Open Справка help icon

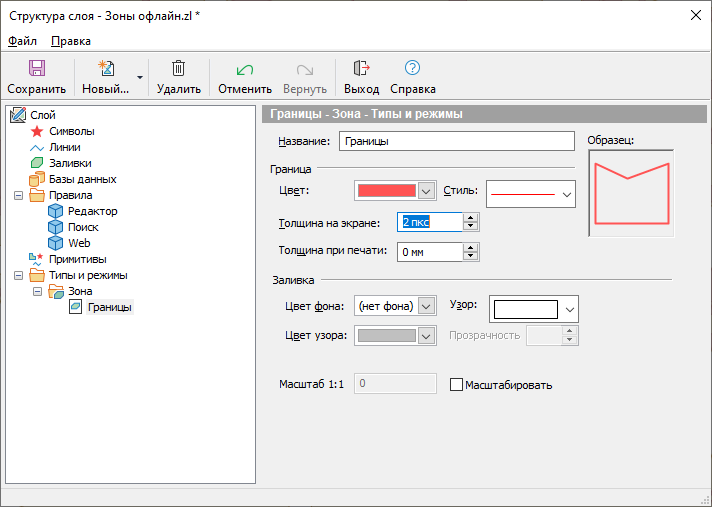point(412,69)
